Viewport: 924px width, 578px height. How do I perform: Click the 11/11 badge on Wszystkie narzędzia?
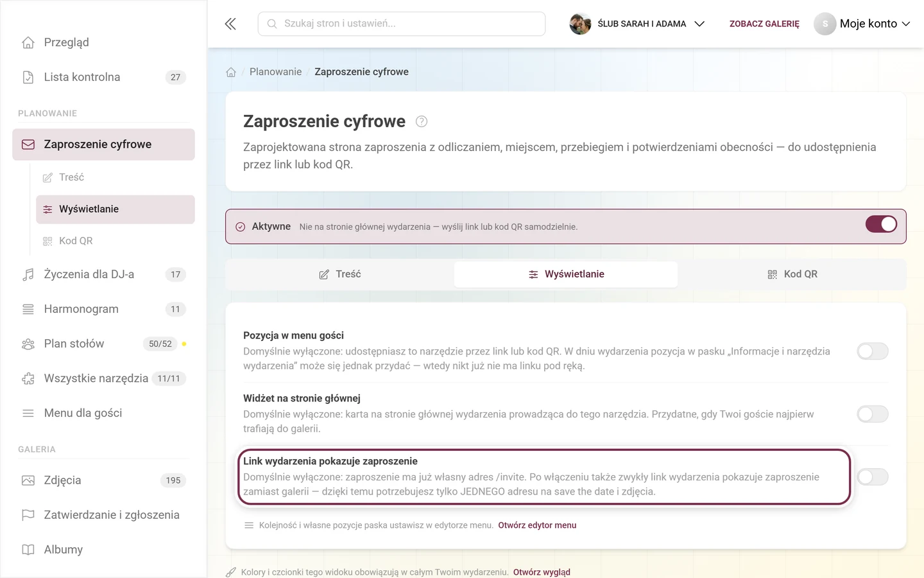coord(169,378)
